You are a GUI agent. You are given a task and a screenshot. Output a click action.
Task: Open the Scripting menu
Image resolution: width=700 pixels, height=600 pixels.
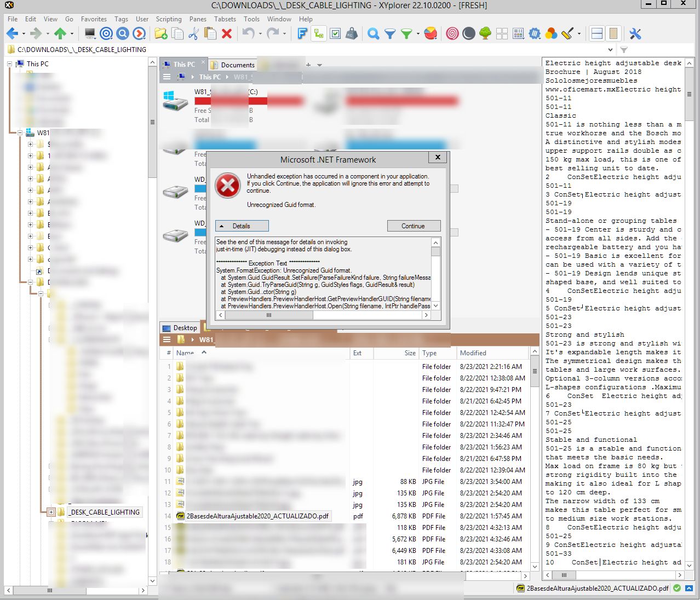click(169, 19)
